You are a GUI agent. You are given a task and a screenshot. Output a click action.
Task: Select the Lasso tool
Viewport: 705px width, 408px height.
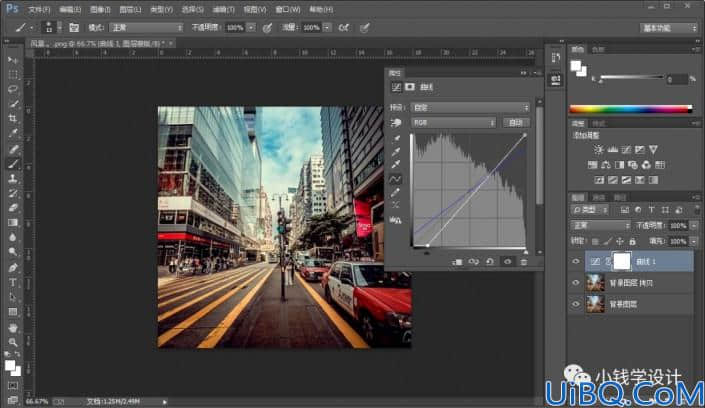click(x=13, y=89)
